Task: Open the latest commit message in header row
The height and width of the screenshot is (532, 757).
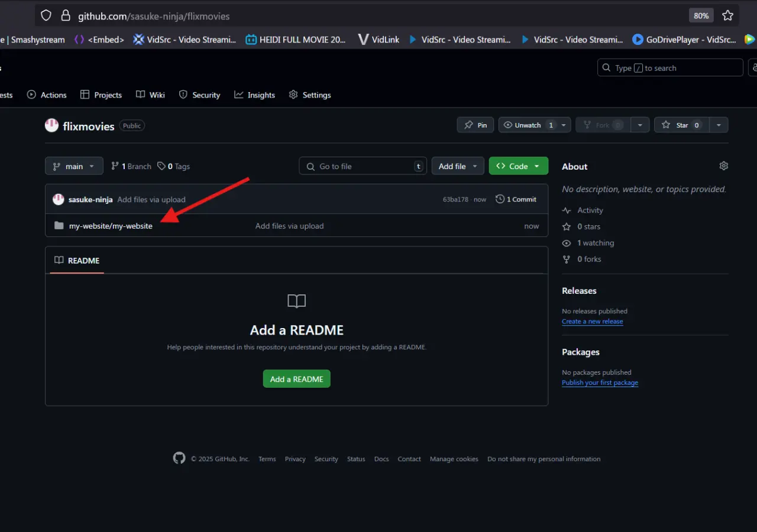Action: pyautogui.click(x=151, y=199)
